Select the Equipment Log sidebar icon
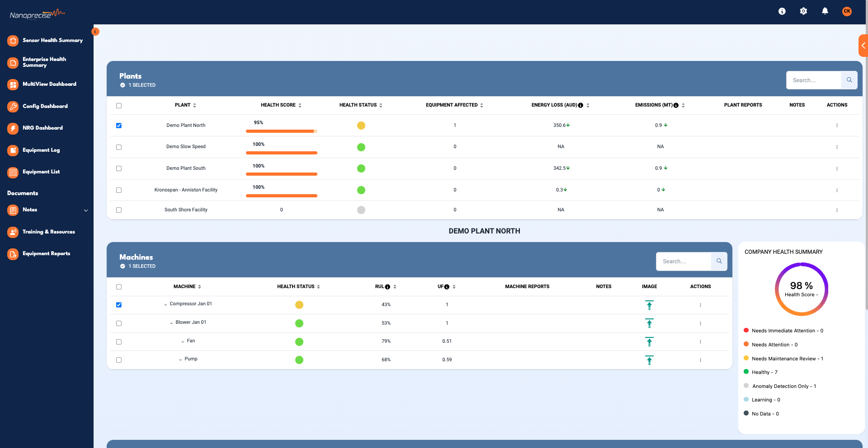Viewport: 868px width, 448px height. (12, 150)
